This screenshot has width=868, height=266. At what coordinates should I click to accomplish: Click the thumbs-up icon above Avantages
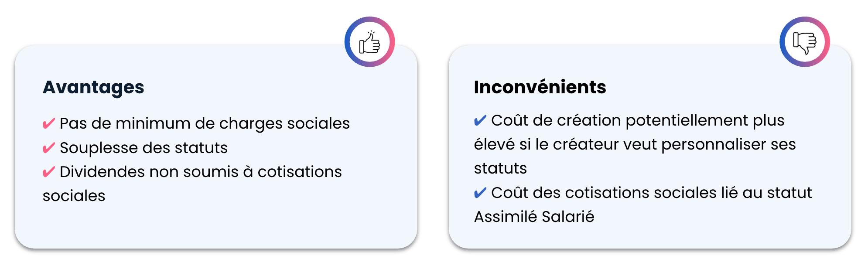coord(369,42)
